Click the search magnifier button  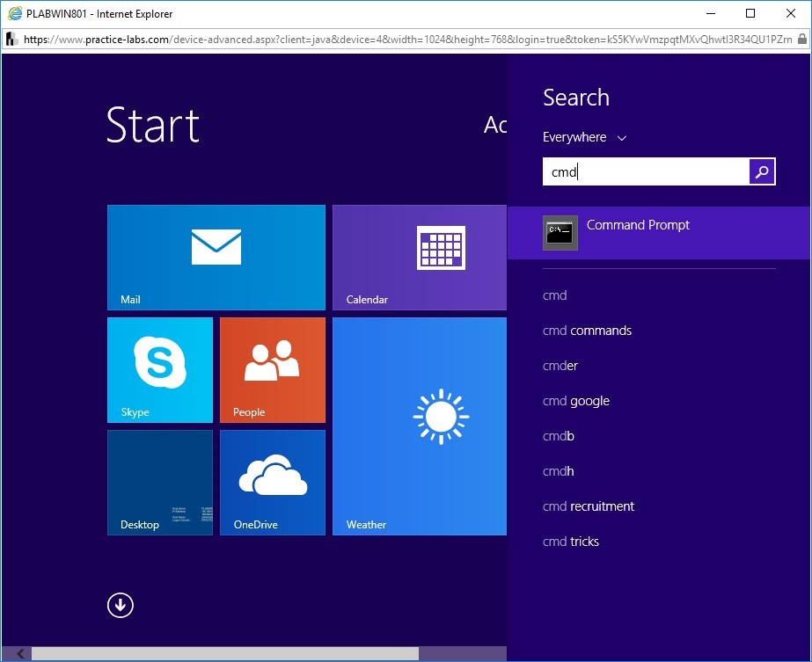(x=762, y=172)
